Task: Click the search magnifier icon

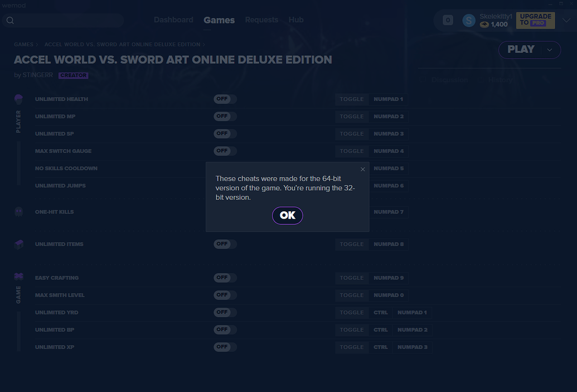Action: pyautogui.click(x=10, y=20)
